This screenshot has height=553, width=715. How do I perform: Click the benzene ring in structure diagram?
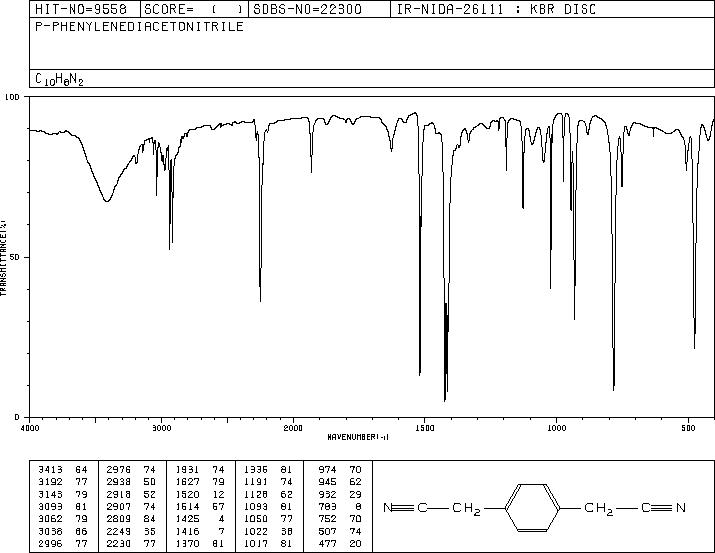(532, 507)
